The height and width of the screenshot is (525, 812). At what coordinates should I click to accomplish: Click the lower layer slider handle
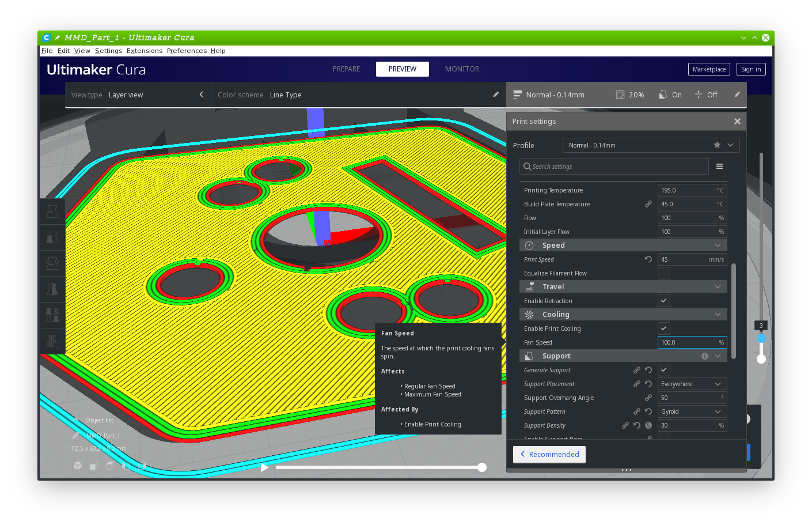click(x=761, y=359)
